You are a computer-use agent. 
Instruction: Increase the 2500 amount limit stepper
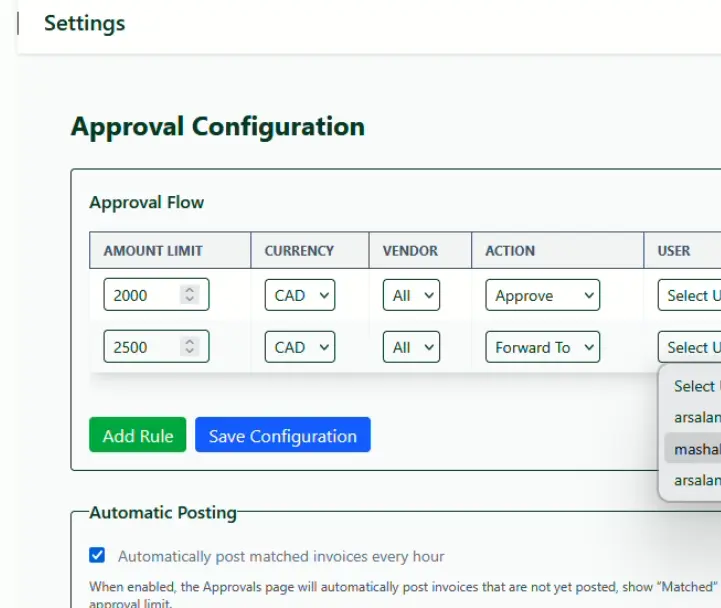[x=189, y=342]
